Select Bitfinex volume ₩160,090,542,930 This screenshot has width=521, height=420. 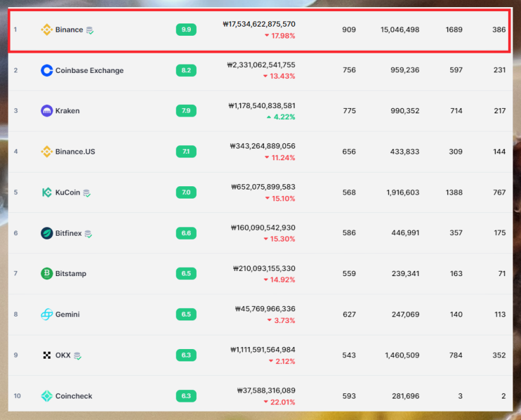click(x=263, y=228)
